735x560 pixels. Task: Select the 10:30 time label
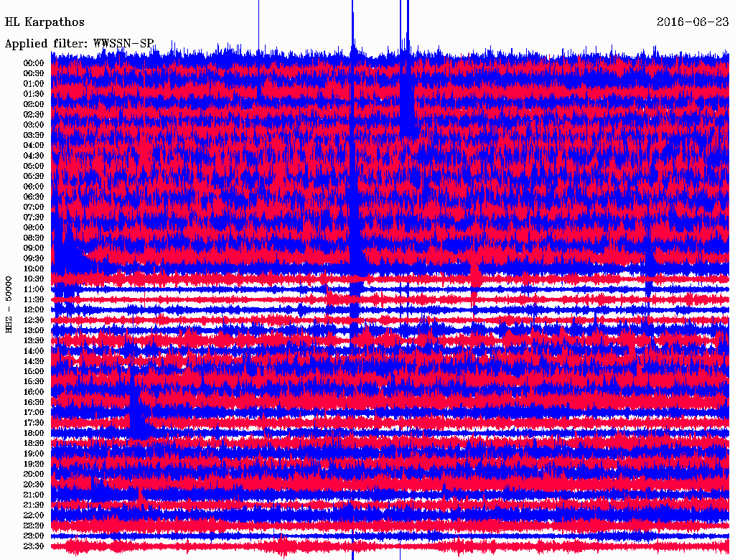point(34,279)
